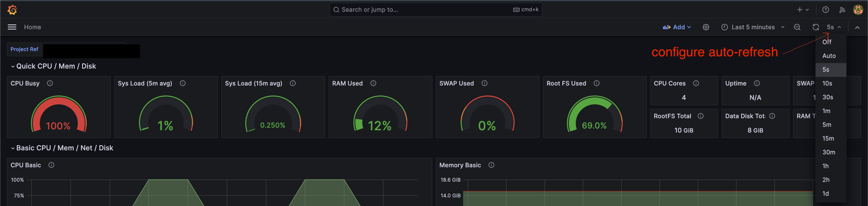Click the Root FS Used gauge
Screen dimensions: 868x206
click(x=594, y=114)
